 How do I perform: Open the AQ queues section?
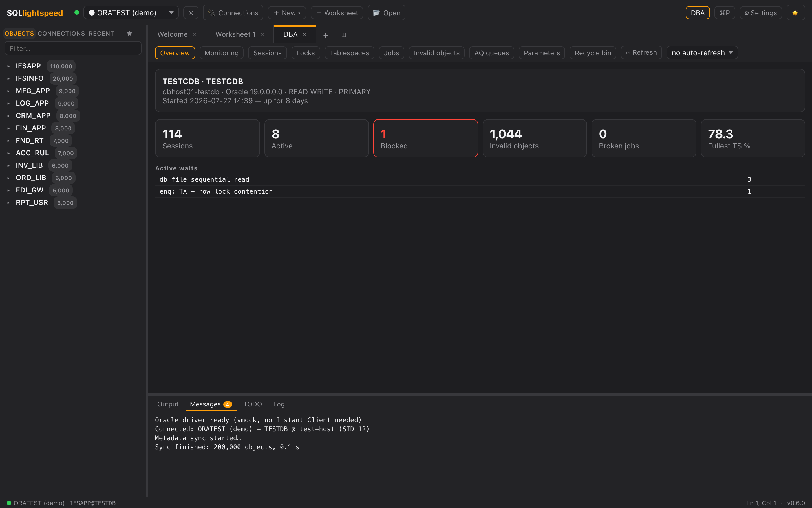click(x=491, y=53)
